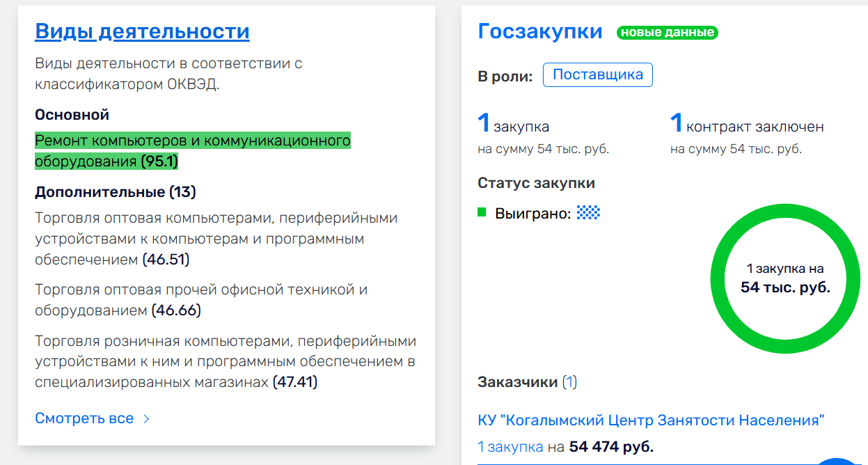
Task: Open the Госзакупки section heading
Action: pos(539,31)
